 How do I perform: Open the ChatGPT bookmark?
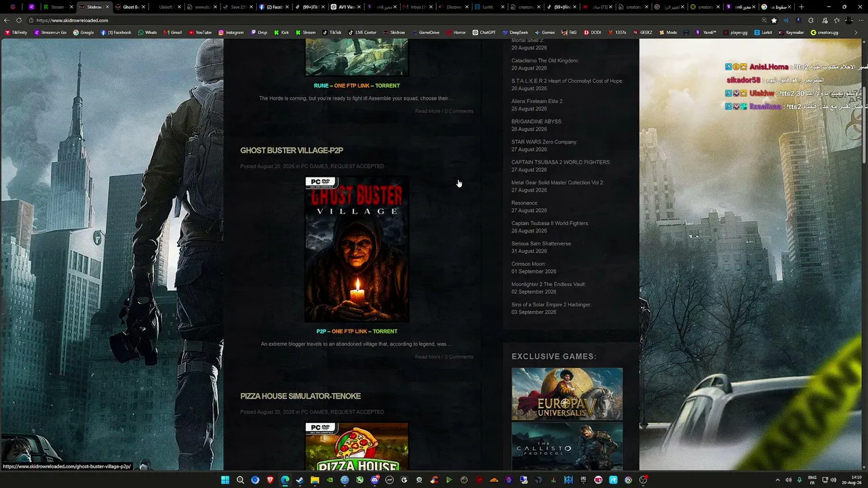coord(484,33)
